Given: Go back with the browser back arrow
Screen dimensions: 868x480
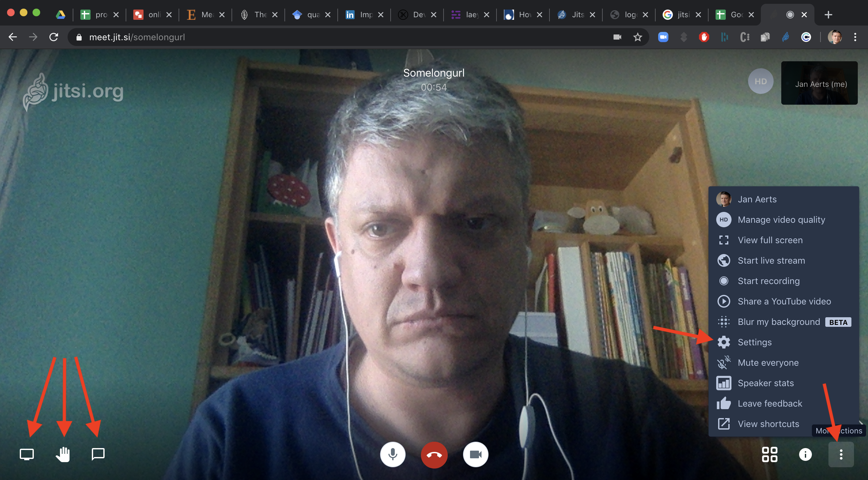Looking at the screenshot, I should [x=13, y=37].
